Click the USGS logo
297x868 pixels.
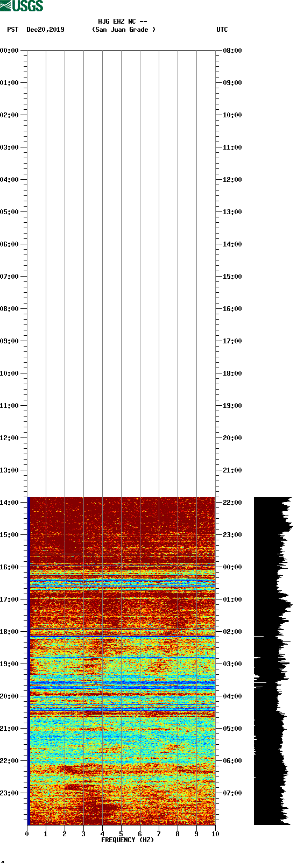point(22,6)
